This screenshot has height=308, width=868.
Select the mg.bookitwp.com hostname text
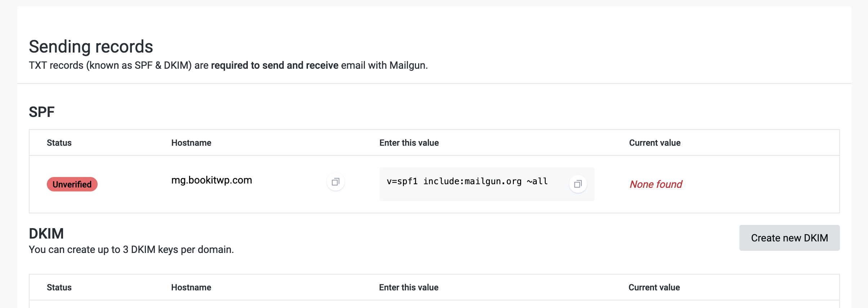click(211, 180)
